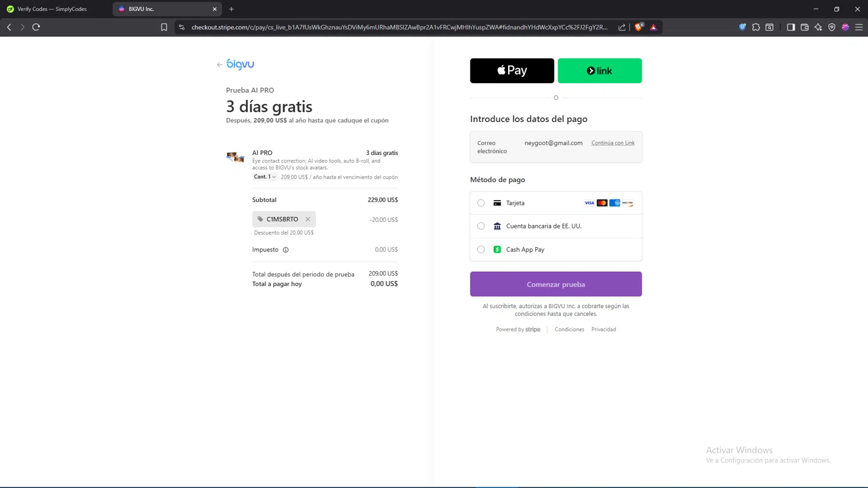Click the Discover card logo
The height and width of the screenshot is (488, 868).
click(627, 203)
